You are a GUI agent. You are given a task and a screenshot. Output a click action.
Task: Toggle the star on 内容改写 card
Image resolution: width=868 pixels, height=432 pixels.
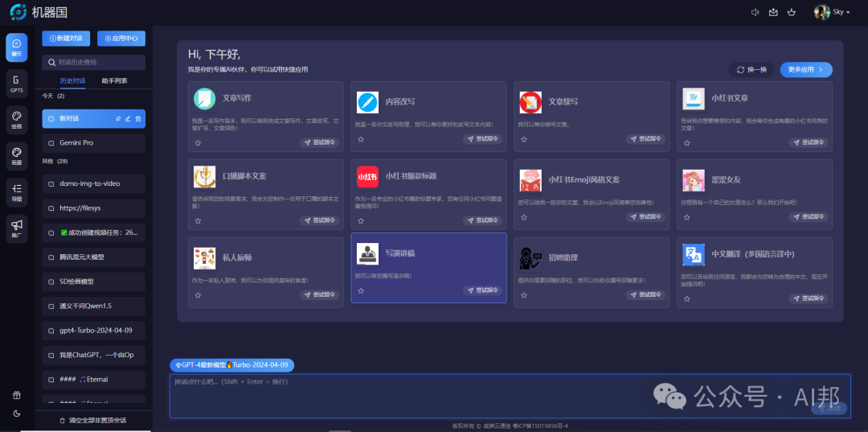(361, 139)
